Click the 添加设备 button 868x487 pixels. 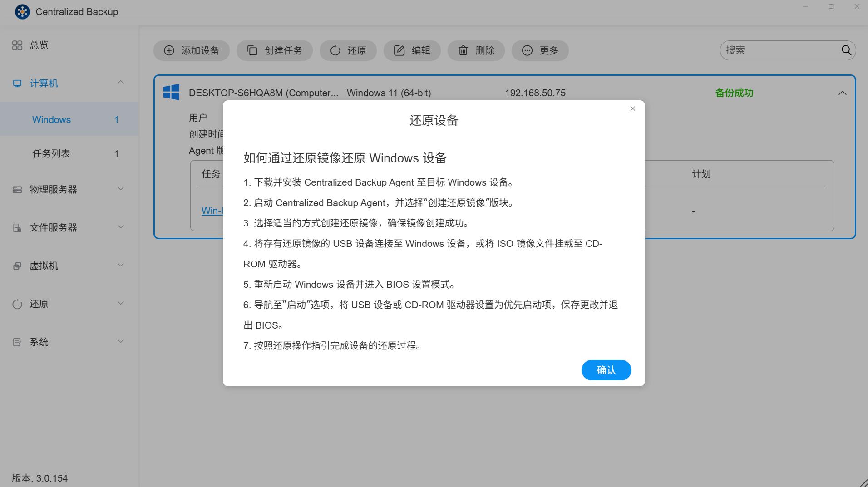(x=192, y=50)
